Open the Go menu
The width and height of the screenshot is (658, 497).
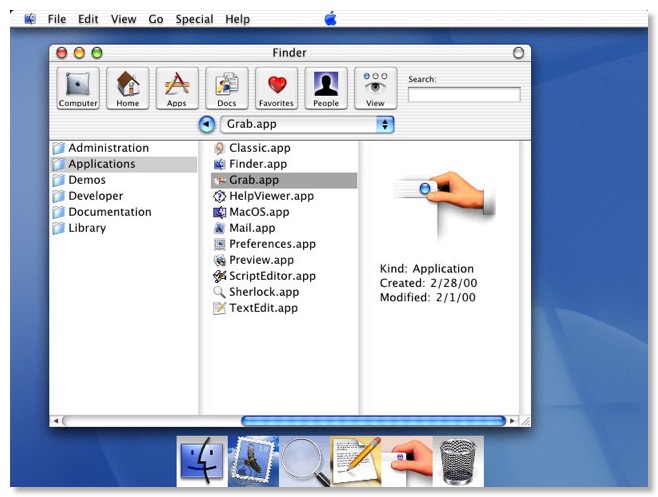156,19
